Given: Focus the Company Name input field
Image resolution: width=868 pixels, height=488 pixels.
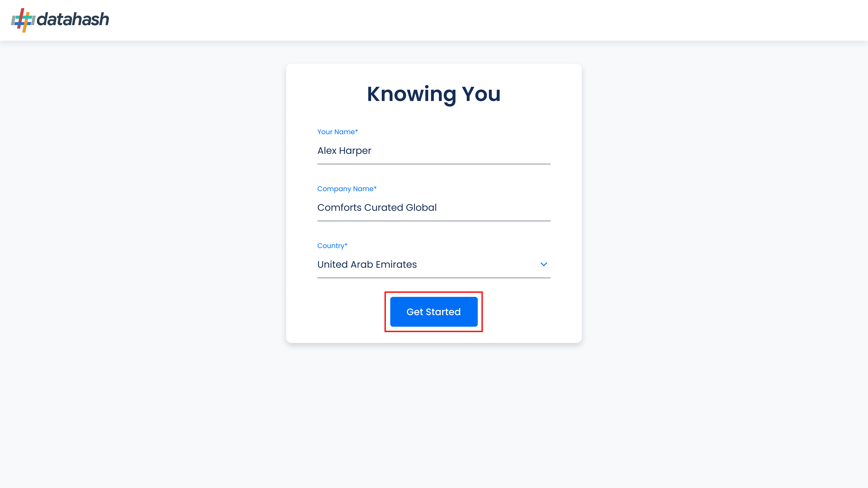Looking at the screenshot, I should tap(434, 207).
